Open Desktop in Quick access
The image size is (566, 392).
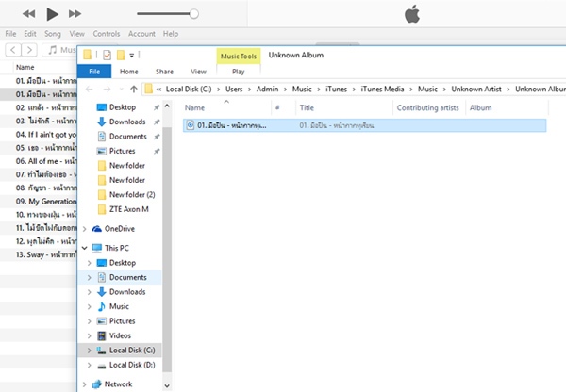coord(123,107)
